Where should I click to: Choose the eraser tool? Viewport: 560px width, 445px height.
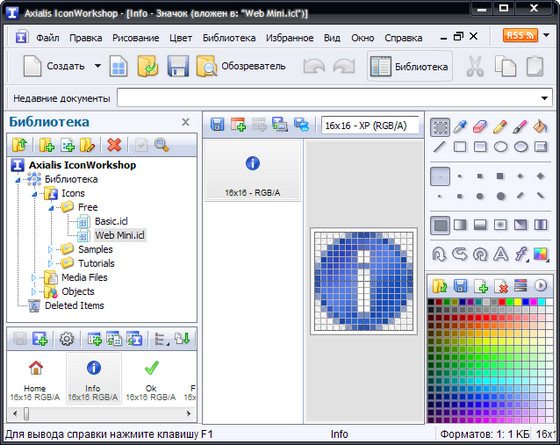pyautogui.click(x=480, y=127)
